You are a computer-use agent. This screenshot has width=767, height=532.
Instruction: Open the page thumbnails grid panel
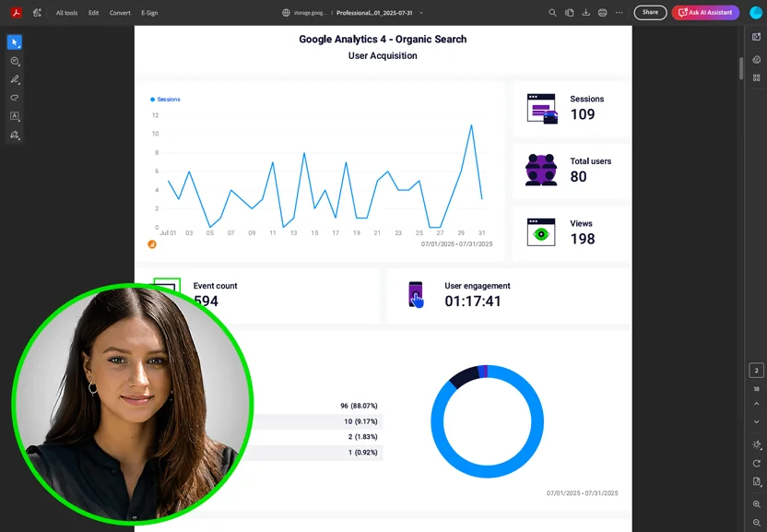click(x=757, y=78)
